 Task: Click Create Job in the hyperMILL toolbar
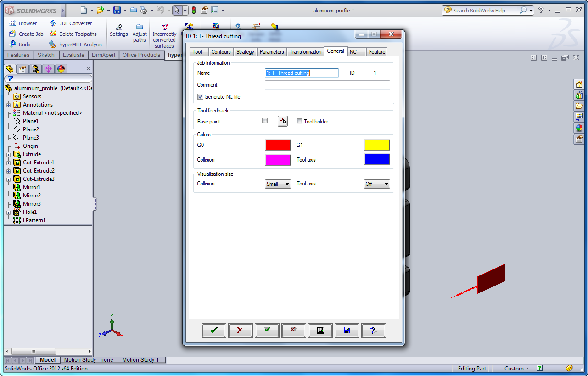point(26,34)
